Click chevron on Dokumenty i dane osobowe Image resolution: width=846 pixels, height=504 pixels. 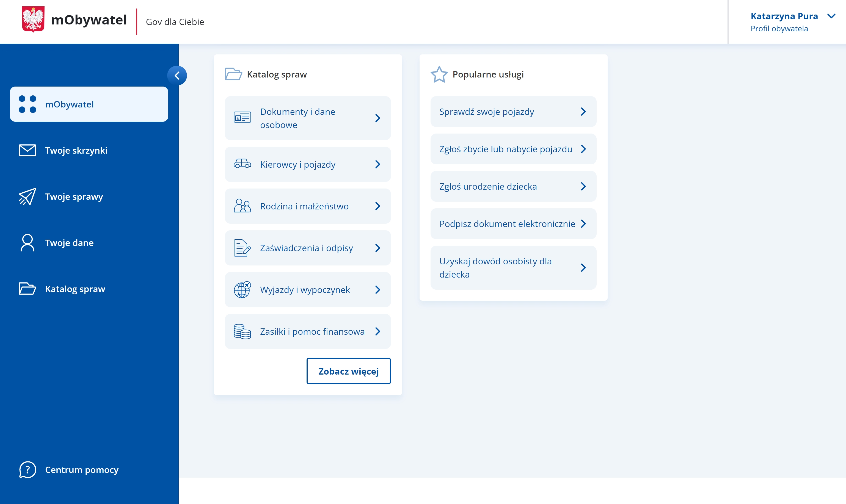(x=377, y=118)
